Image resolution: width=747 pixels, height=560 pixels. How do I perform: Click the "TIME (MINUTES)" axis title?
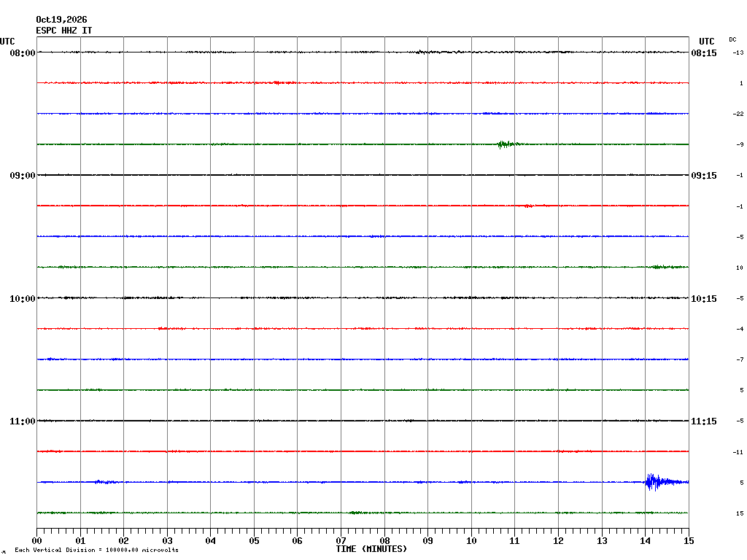point(371,549)
